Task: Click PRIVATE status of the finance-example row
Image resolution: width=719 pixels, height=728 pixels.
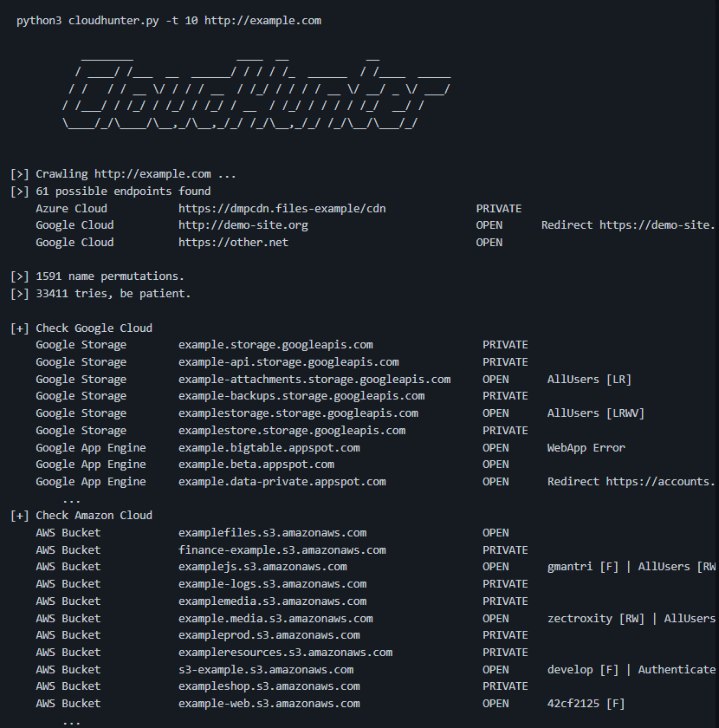Action: tap(505, 550)
